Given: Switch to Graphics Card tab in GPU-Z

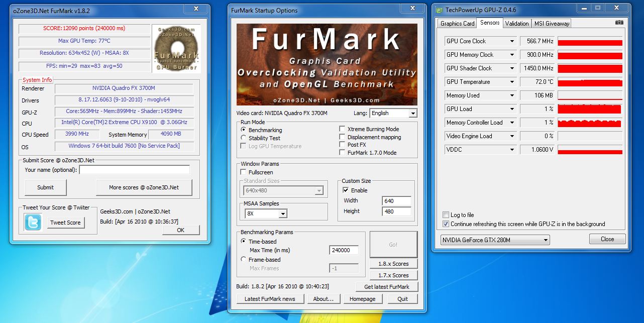Looking at the screenshot, I should click(457, 24).
